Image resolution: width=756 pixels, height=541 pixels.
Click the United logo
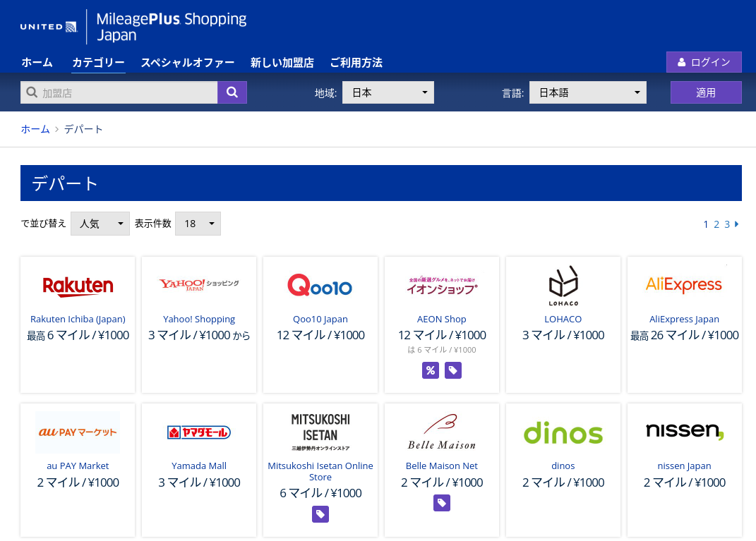point(49,27)
